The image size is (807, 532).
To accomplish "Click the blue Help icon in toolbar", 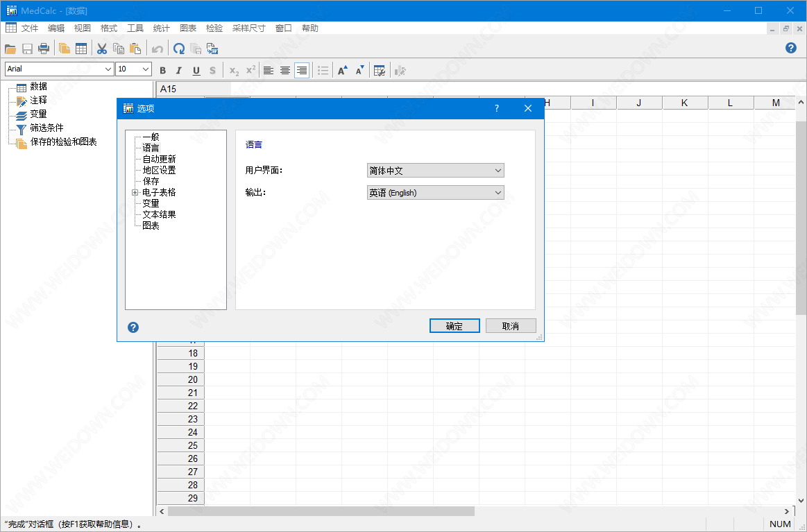I will (x=791, y=48).
